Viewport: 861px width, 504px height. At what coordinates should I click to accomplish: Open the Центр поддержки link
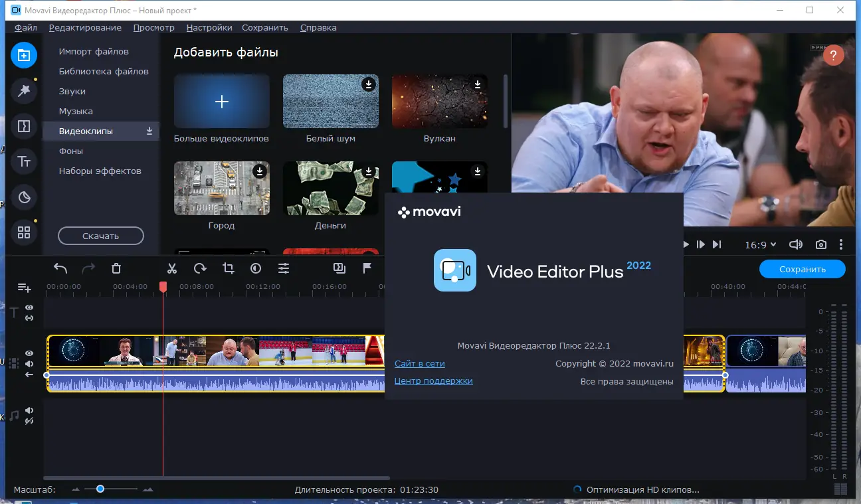[434, 380]
